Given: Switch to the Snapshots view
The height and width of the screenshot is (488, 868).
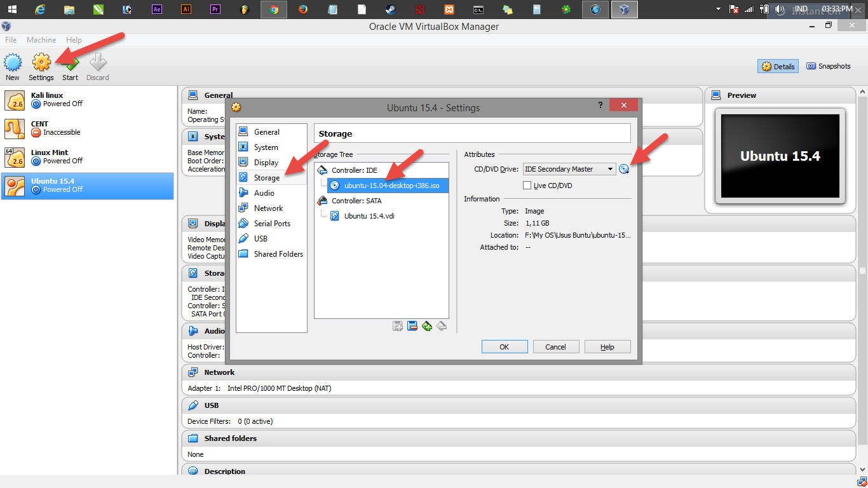Looking at the screenshot, I should (x=829, y=66).
